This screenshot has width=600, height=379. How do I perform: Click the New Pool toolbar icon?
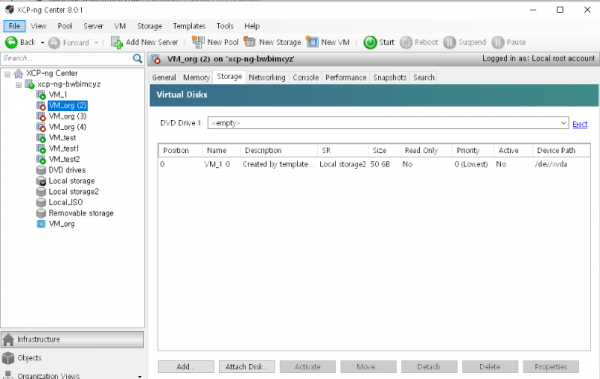pyautogui.click(x=198, y=42)
